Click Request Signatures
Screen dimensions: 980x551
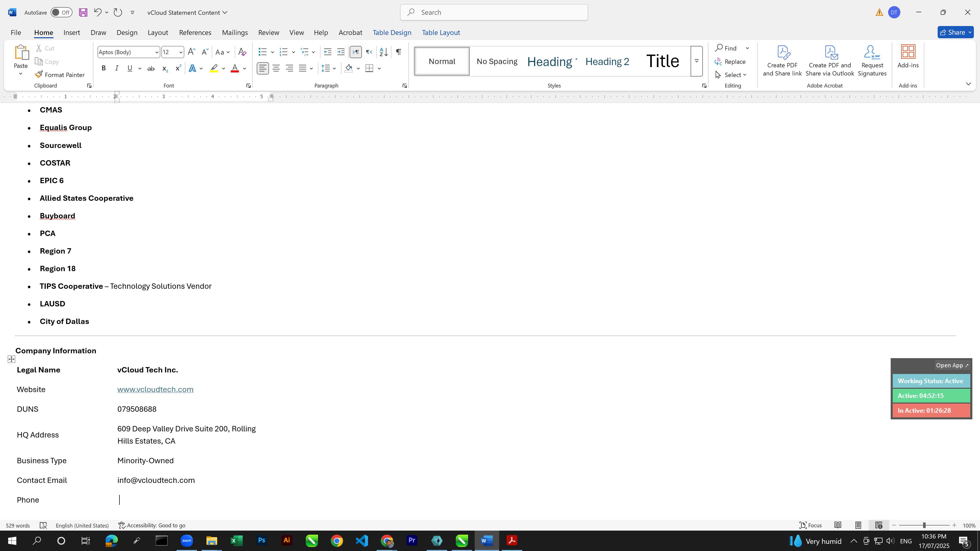pyautogui.click(x=872, y=61)
